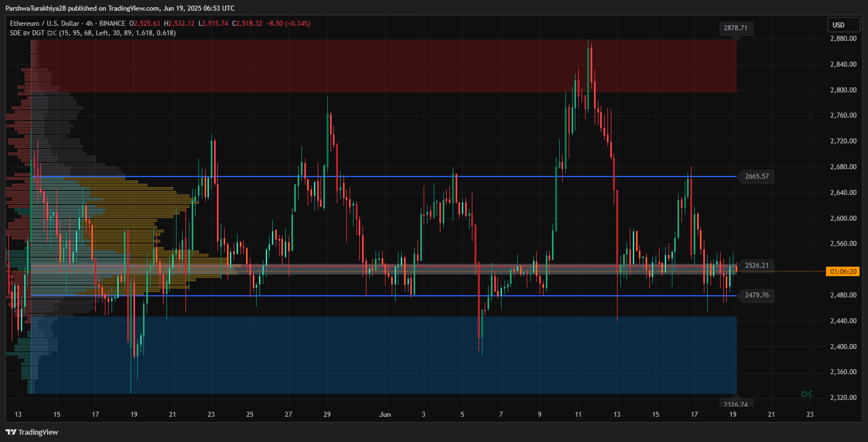
Task: Click the 2326.74 bottom price label
Action: click(736, 404)
